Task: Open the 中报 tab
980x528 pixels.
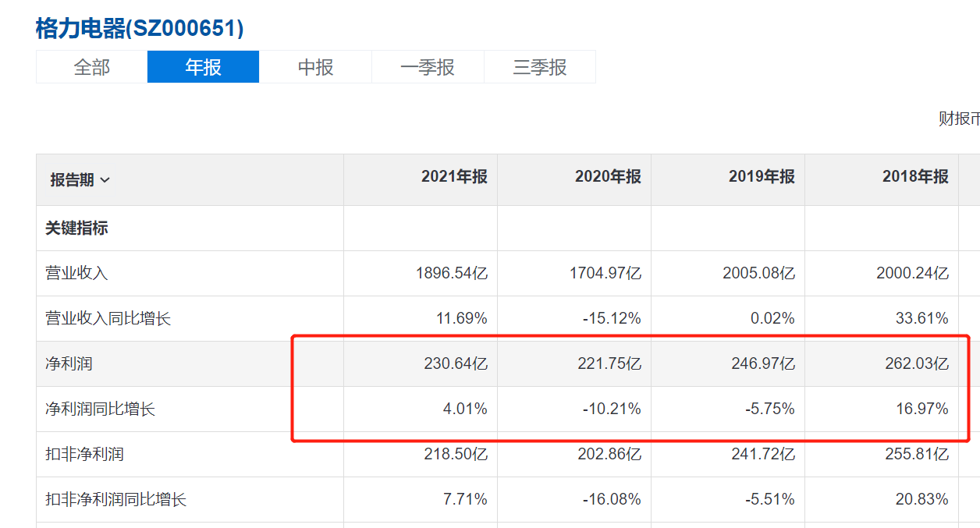Action: (315, 67)
